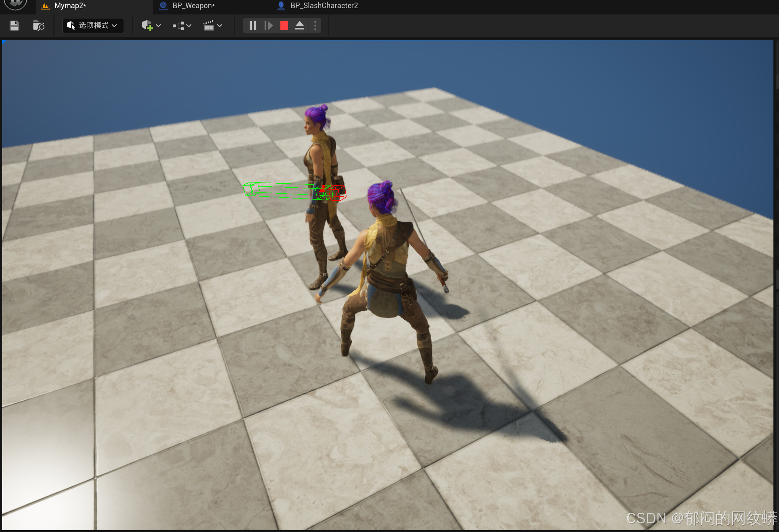Switch to the Mymap2 tab

coord(70,6)
